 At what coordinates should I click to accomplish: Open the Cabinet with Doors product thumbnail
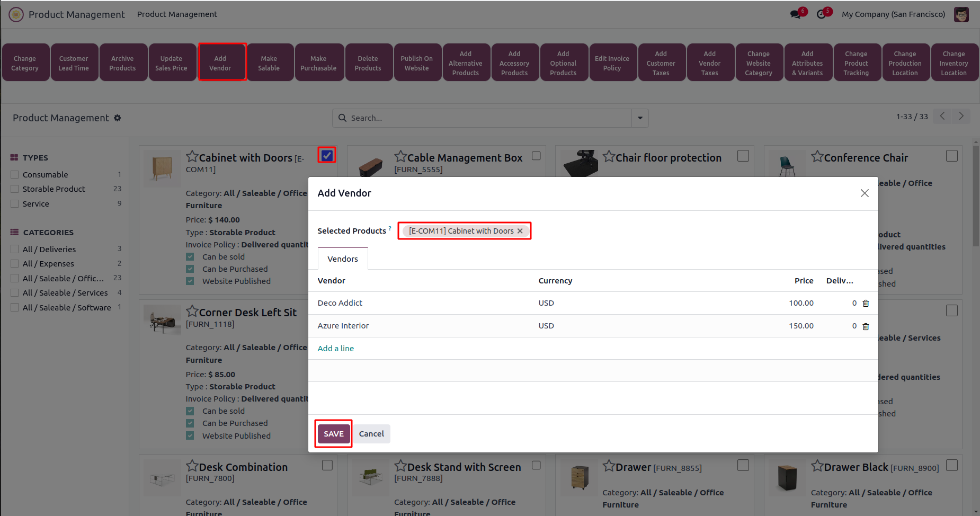(162, 168)
